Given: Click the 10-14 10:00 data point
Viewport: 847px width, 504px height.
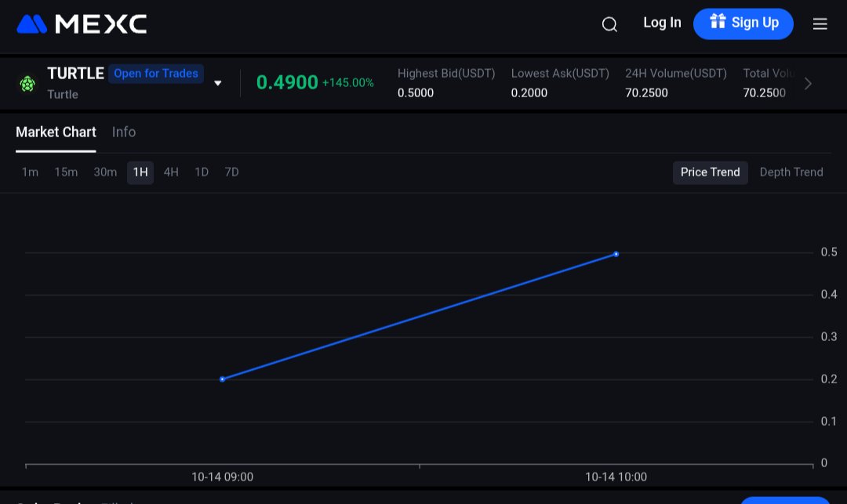Looking at the screenshot, I should pyautogui.click(x=616, y=254).
